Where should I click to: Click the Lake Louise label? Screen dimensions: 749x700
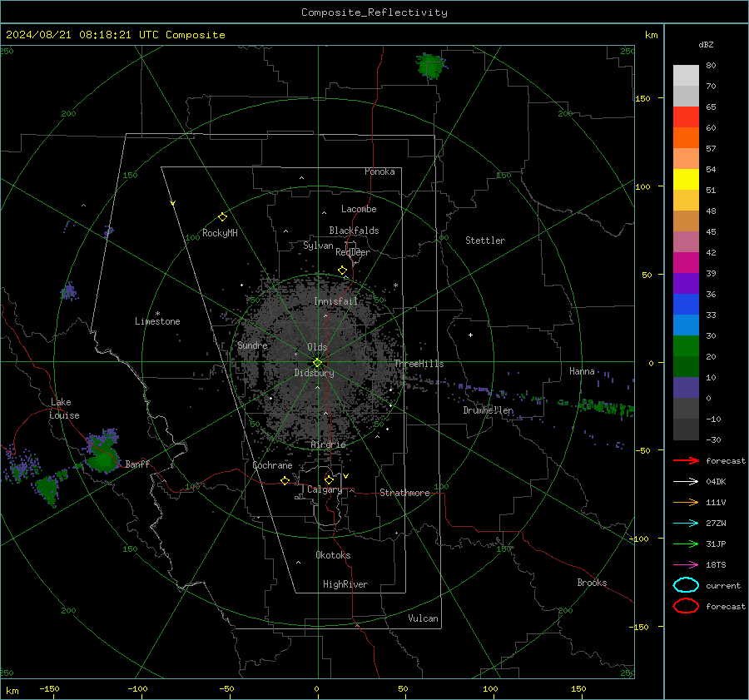pyautogui.click(x=64, y=409)
